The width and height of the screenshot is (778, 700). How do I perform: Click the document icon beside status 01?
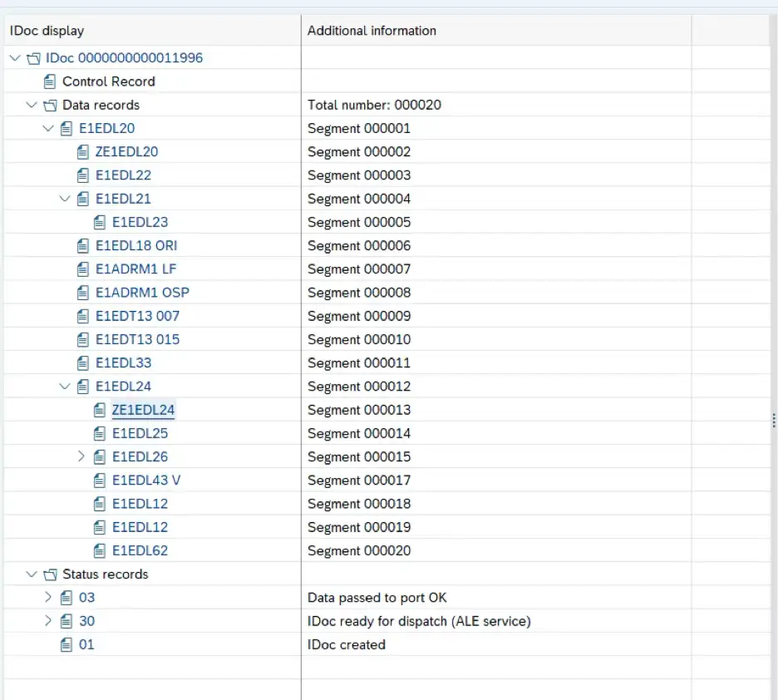(x=66, y=645)
